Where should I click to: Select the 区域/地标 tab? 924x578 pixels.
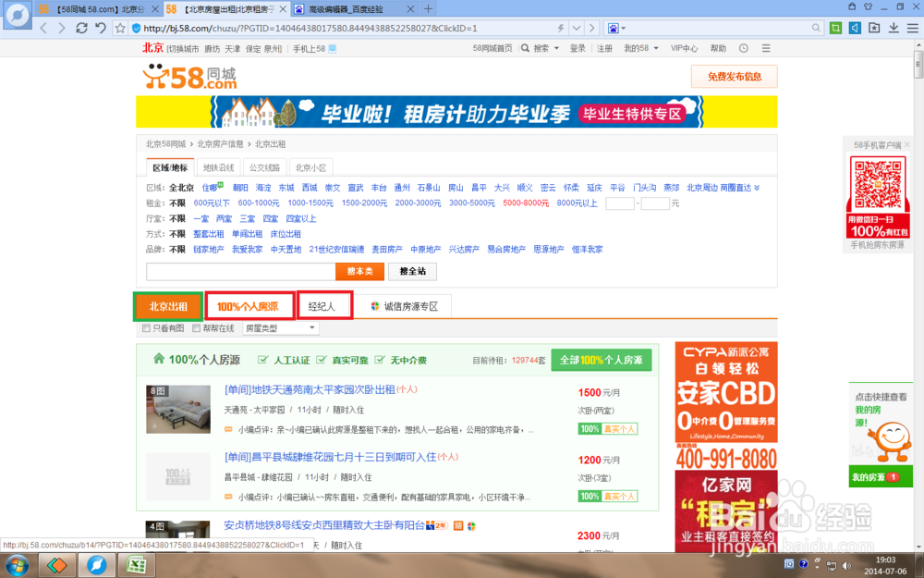(x=170, y=167)
